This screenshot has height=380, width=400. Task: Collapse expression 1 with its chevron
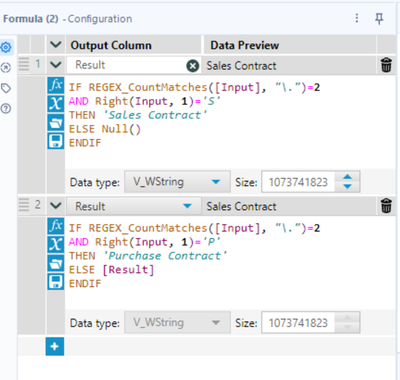(56, 65)
